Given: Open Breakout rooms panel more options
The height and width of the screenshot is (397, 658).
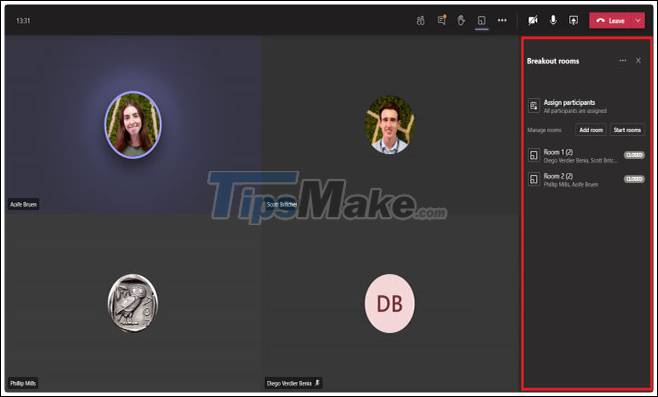Looking at the screenshot, I should pyautogui.click(x=623, y=60).
